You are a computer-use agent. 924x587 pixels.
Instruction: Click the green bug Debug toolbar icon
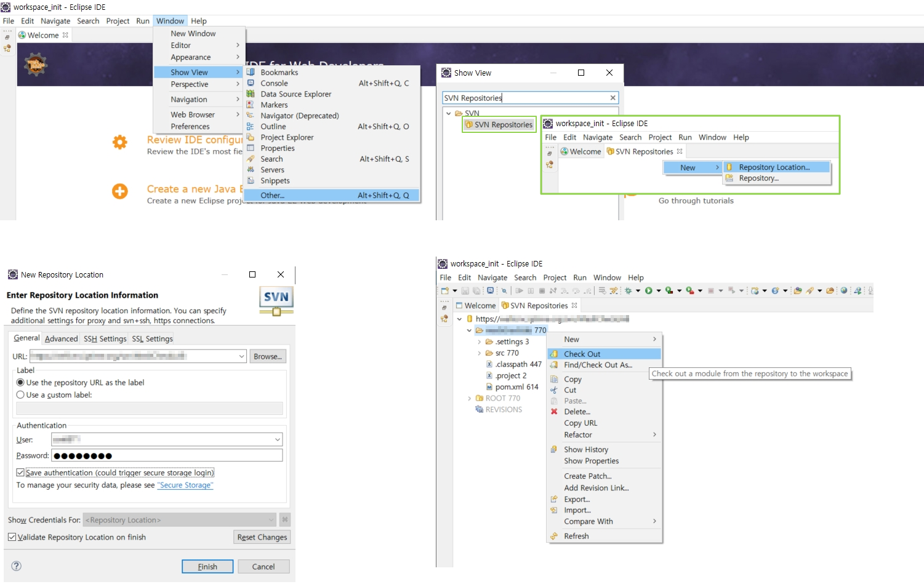tap(629, 290)
